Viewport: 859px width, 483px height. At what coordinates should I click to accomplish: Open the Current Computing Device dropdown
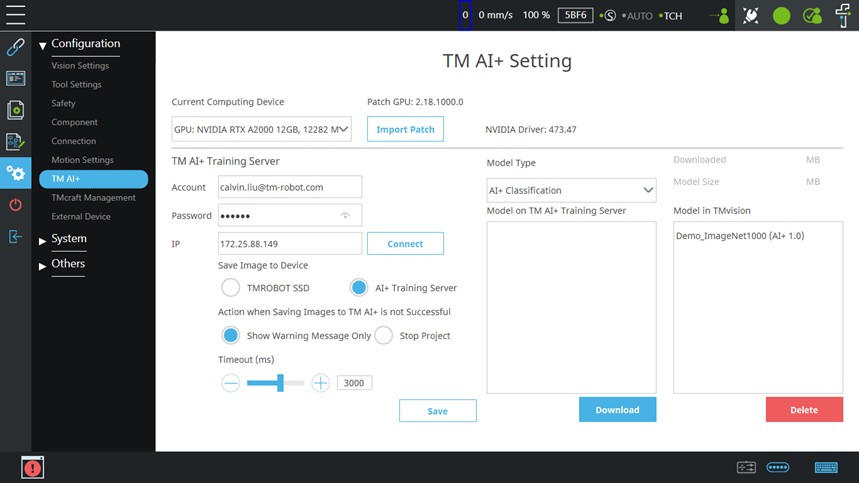pyautogui.click(x=261, y=129)
